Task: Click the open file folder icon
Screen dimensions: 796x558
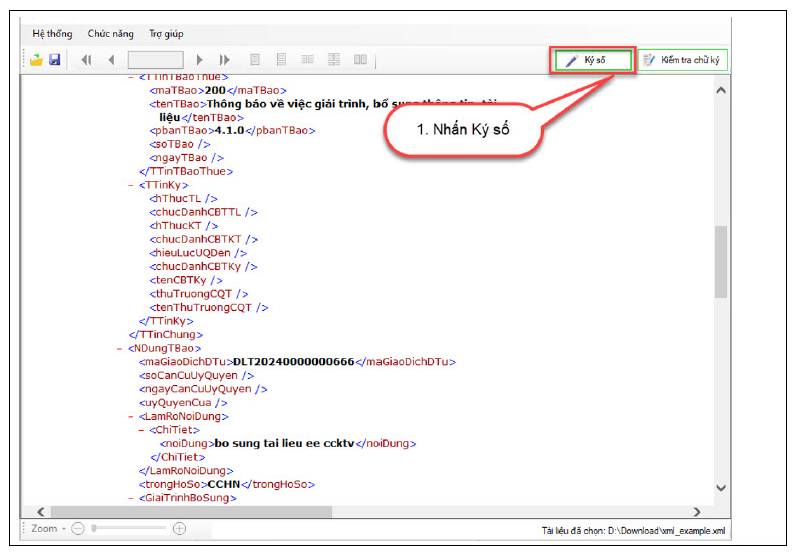Action: click(36, 60)
